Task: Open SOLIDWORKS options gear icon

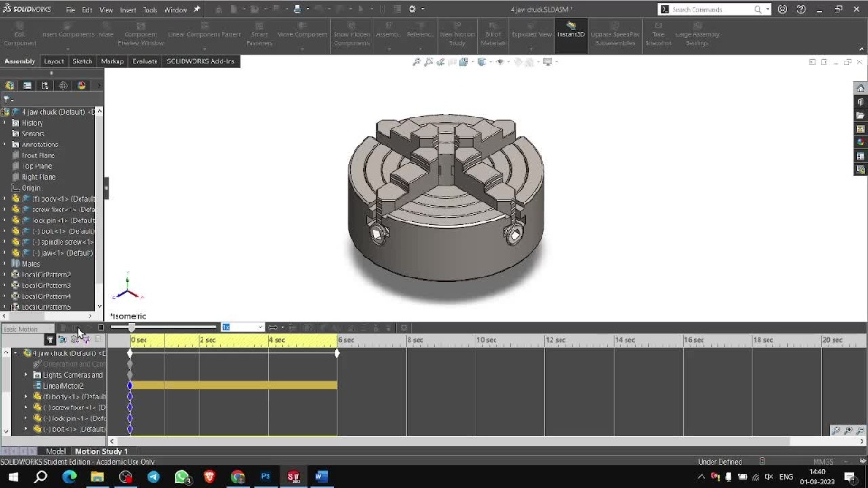Action: pyautogui.click(x=412, y=9)
